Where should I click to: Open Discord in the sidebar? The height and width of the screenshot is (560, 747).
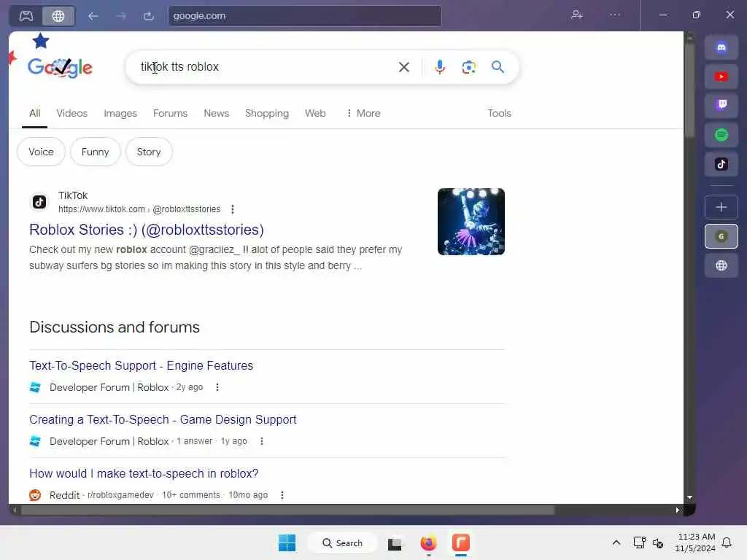point(721,47)
